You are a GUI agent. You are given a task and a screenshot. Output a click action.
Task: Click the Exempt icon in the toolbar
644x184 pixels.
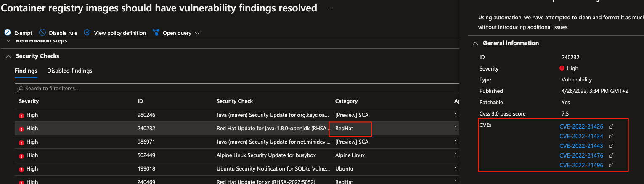click(7, 33)
